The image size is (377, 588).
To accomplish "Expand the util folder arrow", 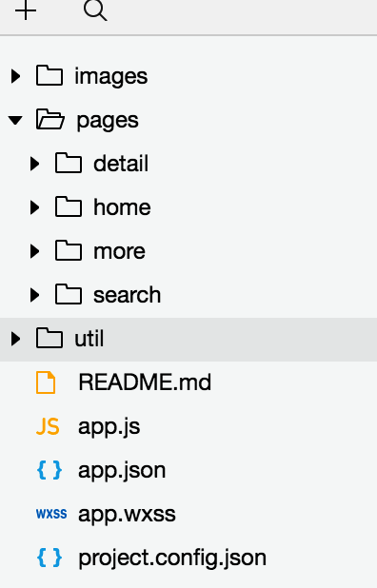I will tap(15, 339).
